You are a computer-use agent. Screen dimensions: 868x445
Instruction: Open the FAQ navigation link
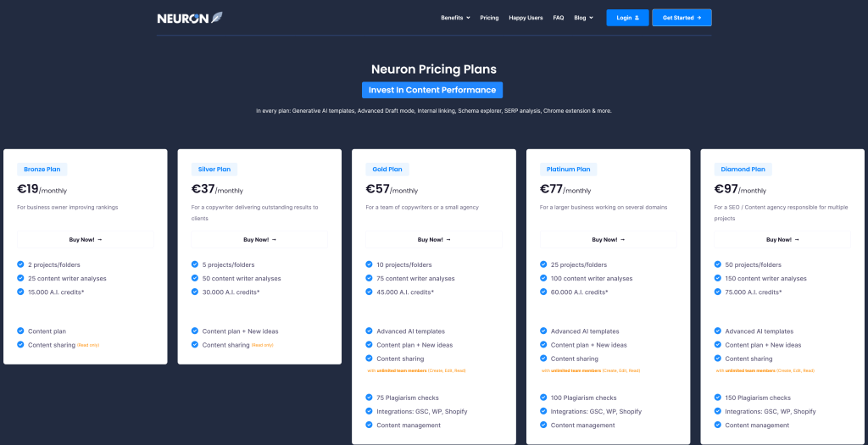click(x=559, y=18)
